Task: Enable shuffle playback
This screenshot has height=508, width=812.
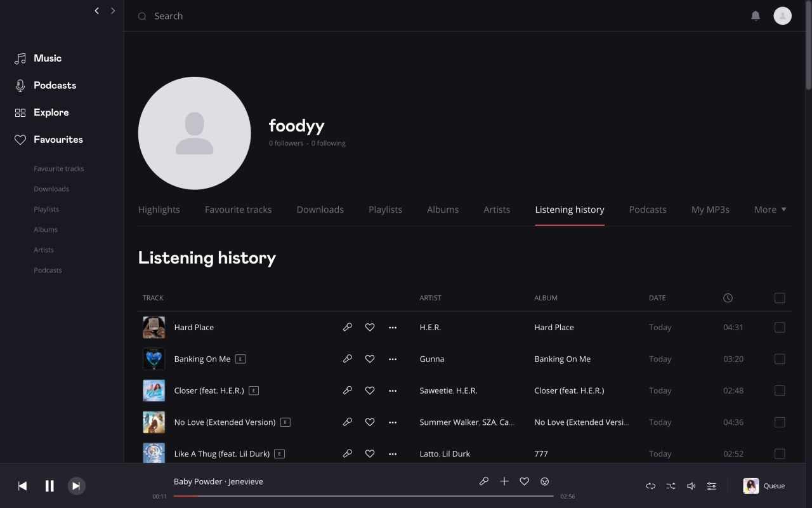Action: [x=671, y=486]
